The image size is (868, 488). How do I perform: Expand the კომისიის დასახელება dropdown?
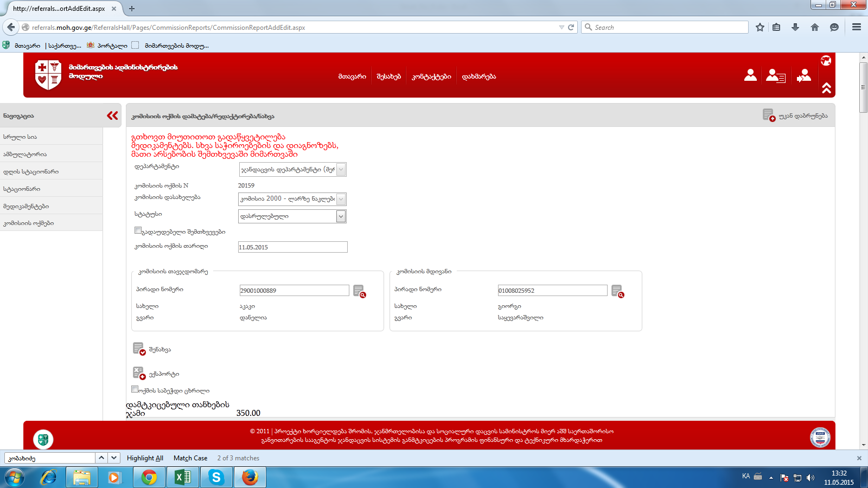[x=341, y=199]
